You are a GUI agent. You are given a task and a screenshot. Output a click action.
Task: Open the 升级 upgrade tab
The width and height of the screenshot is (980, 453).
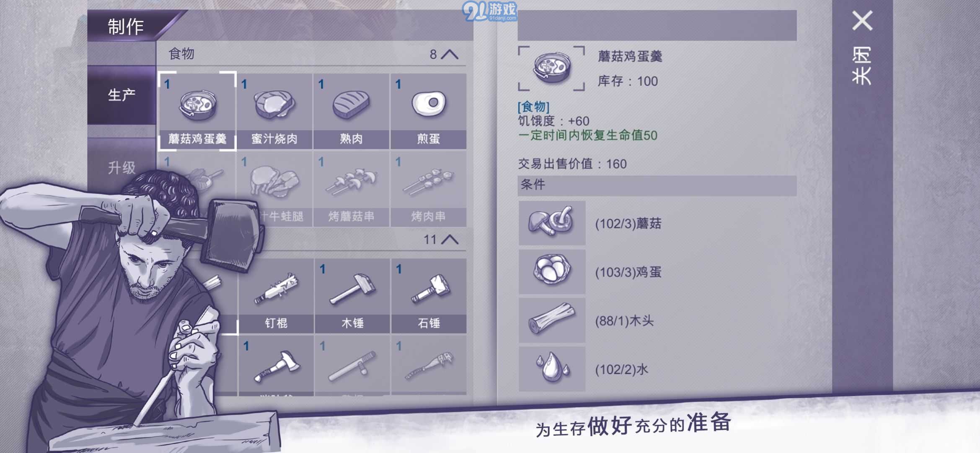tap(122, 168)
